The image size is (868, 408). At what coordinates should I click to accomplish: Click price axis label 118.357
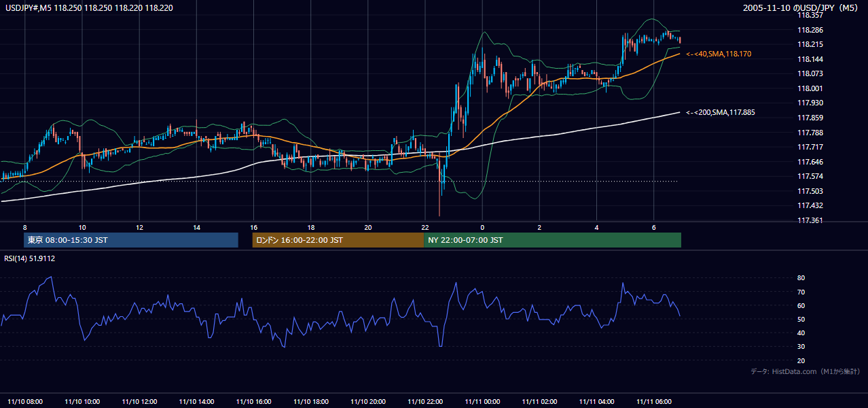coord(810,15)
